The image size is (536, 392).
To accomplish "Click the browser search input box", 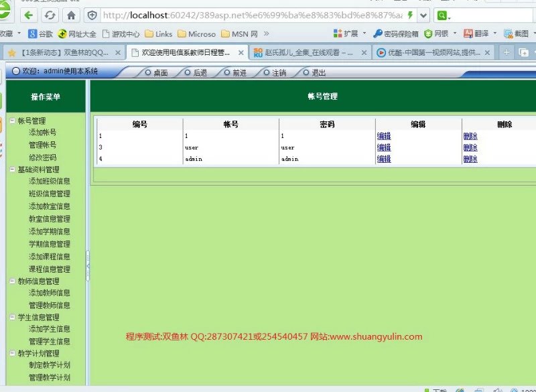I will tap(492, 15).
